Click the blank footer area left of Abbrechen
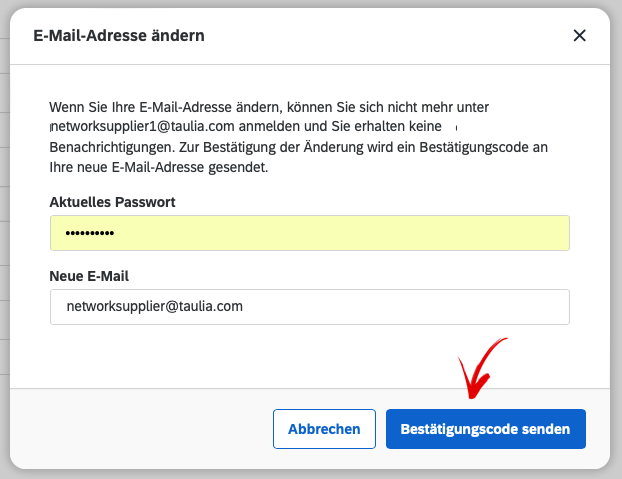The width and height of the screenshot is (622, 479). click(x=139, y=429)
